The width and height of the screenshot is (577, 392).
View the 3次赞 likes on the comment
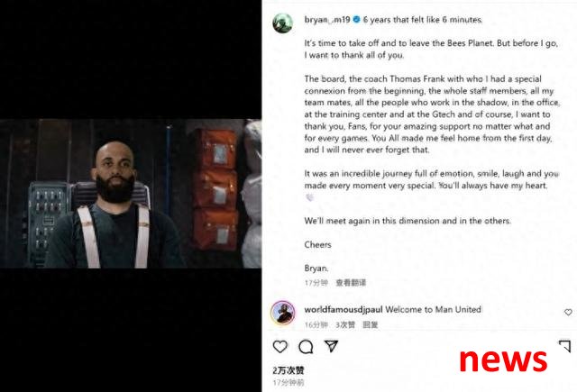(345, 324)
